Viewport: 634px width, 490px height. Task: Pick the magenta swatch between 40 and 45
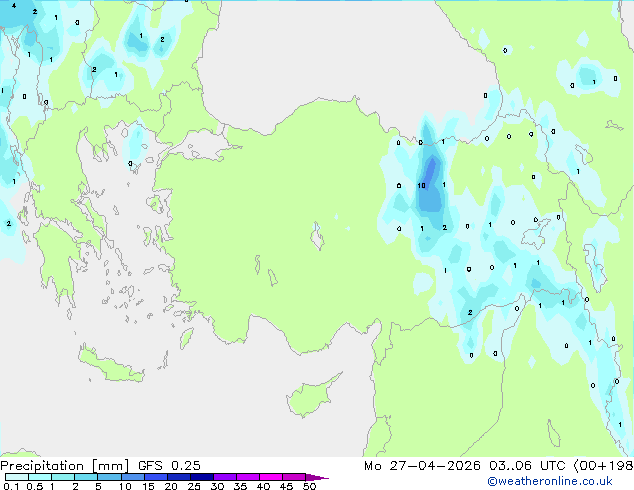pyautogui.click(x=271, y=477)
